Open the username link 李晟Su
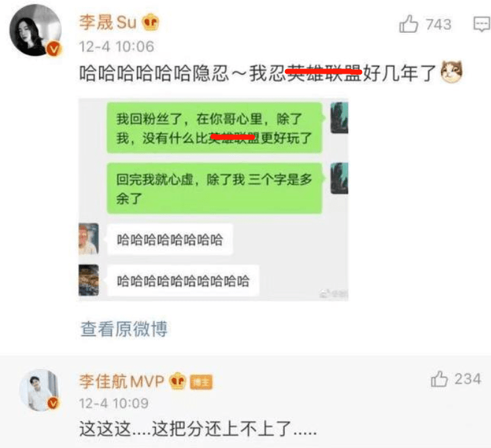 108,22
